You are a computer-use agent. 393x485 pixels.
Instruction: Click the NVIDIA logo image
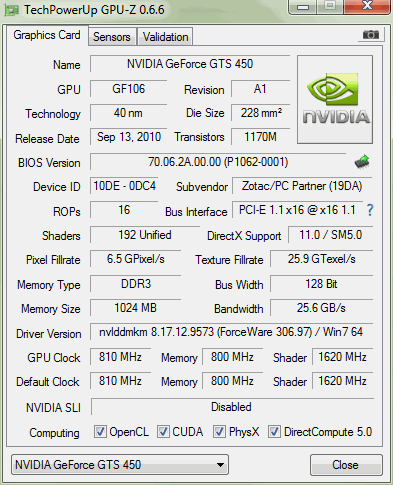click(x=335, y=100)
